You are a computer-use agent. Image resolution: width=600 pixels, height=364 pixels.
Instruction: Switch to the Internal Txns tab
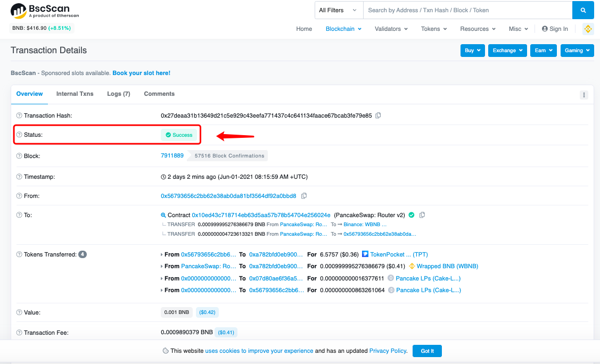pyautogui.click(x=75, y=94)
